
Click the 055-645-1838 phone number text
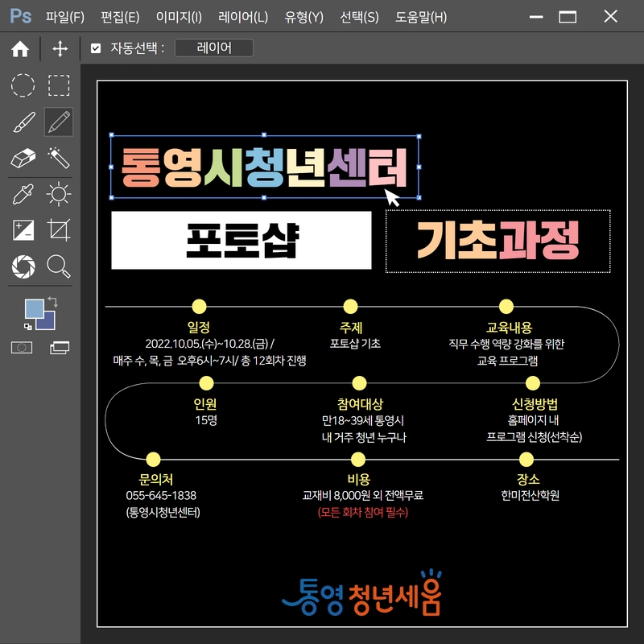tap(161, 495)
